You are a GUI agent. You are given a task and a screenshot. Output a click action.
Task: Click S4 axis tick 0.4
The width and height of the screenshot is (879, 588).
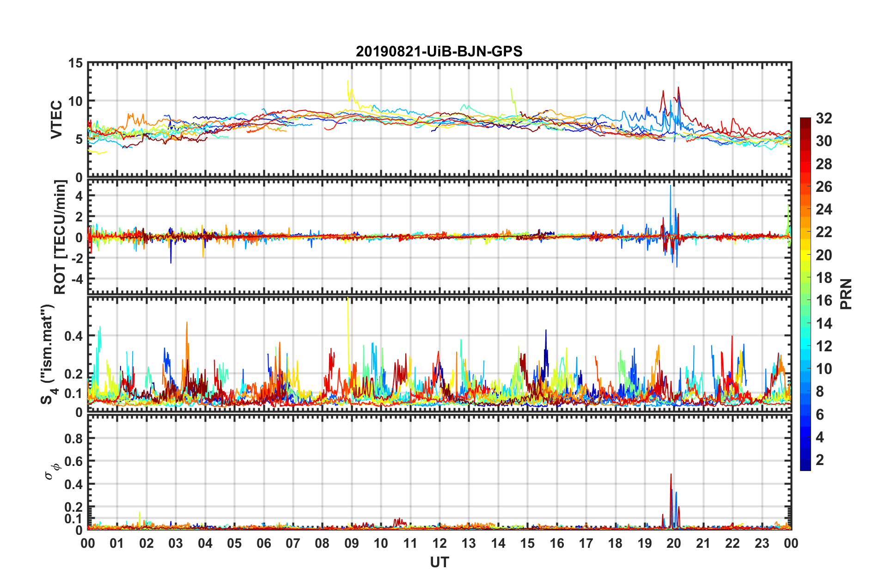(x=73, y=336)
